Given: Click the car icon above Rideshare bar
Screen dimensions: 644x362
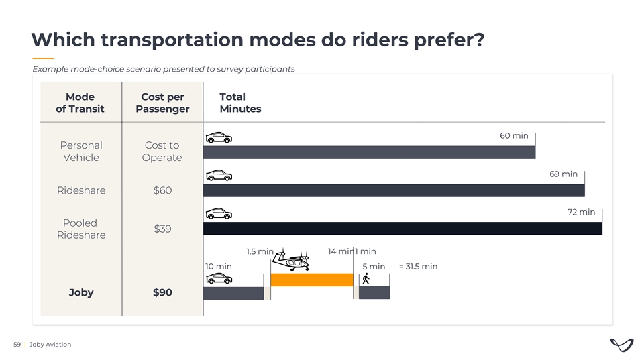Looking at the screenshot, I should pos(219,176).
